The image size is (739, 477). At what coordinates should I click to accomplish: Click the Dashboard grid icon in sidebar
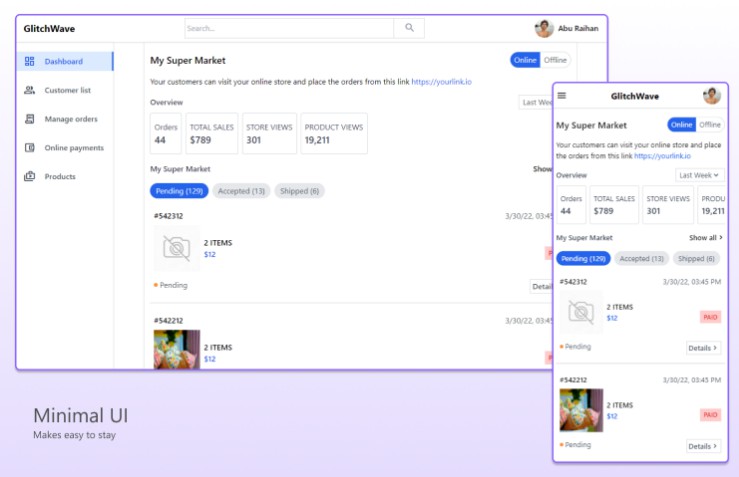click(x=29, y=62)
